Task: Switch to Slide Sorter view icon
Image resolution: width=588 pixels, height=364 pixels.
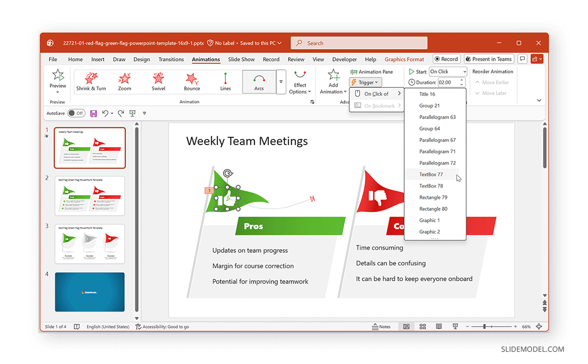Action: [422, 326]
